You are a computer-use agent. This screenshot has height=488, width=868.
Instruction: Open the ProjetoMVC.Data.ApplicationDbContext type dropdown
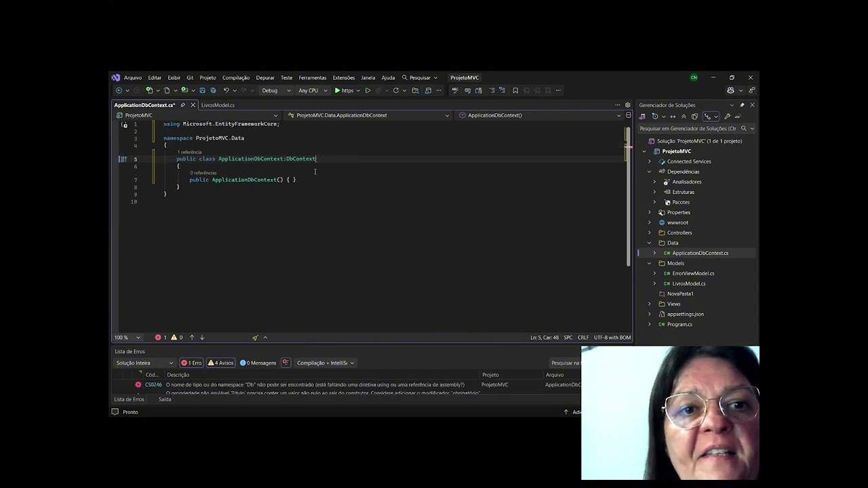368,115
